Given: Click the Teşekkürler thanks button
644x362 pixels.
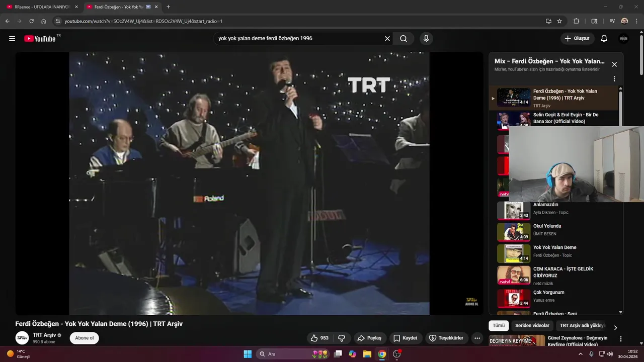Looking at the screenshot, I should [447, 338].
